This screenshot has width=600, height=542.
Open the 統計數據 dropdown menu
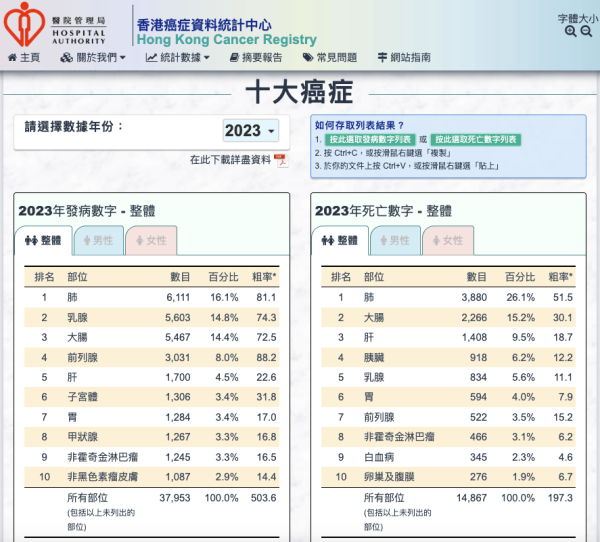[177, 57]
